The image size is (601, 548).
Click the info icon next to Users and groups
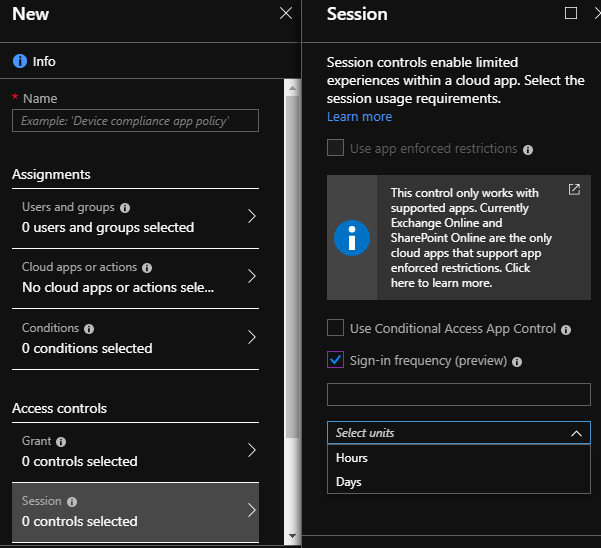coord(125,208)
